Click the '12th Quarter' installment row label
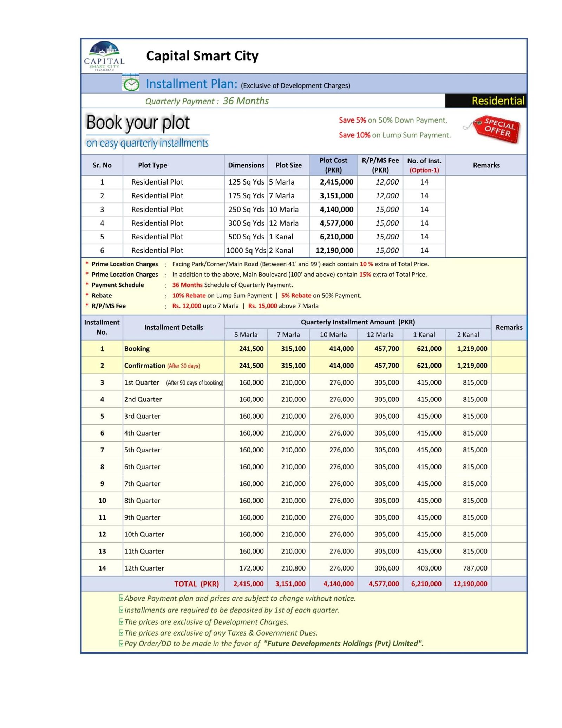 pos(144,568)
